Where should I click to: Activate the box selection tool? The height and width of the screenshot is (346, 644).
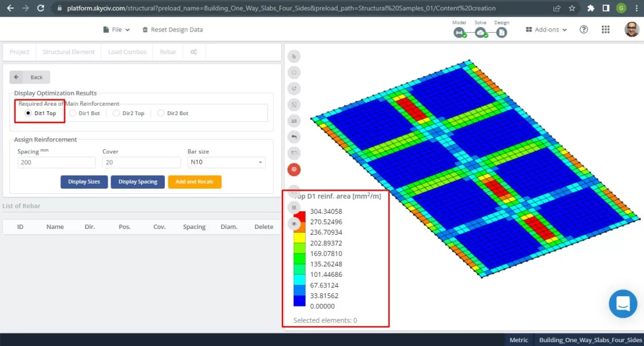click(294, 72)
